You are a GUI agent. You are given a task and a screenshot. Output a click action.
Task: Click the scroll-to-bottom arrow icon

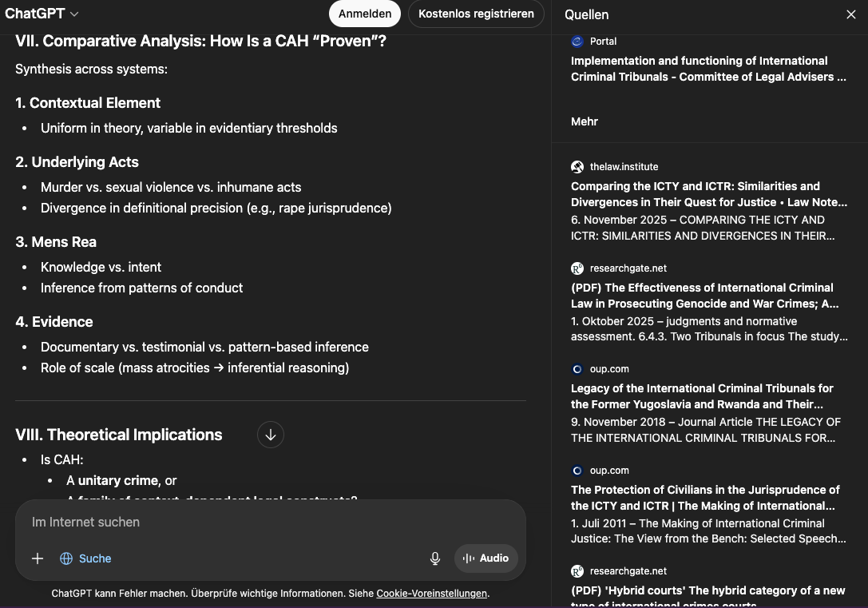click(x=271, y=435)
